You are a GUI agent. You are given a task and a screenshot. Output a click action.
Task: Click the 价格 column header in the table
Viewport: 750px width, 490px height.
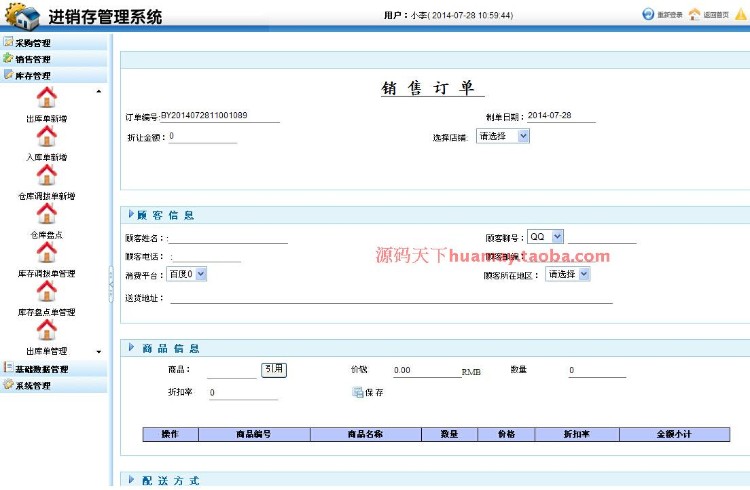point(507,434)
